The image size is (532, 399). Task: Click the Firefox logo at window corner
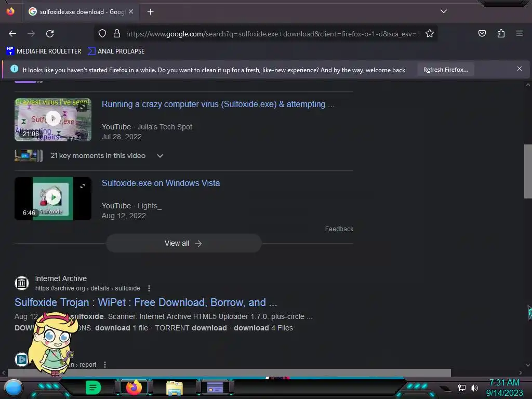pyautogui.click(x=10, y=11)
